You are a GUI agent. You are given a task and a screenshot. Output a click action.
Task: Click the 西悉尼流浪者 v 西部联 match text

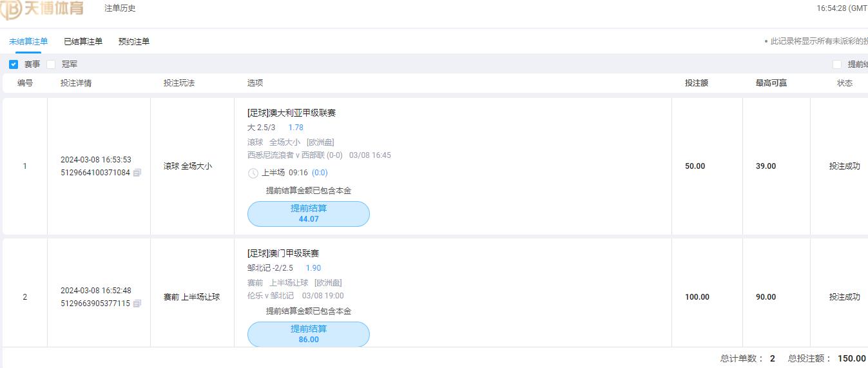tap(294, 155)
